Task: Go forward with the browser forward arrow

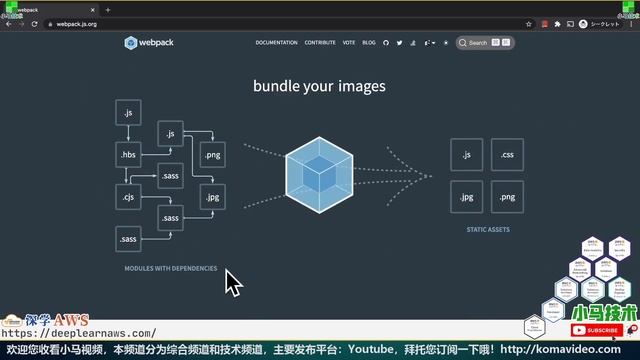Action: (x=21, y=24)
